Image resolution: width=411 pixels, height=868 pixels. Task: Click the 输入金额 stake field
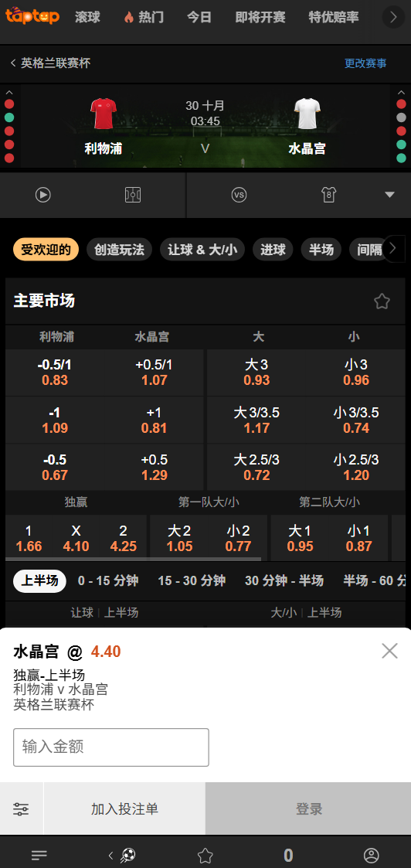(111, 747)
